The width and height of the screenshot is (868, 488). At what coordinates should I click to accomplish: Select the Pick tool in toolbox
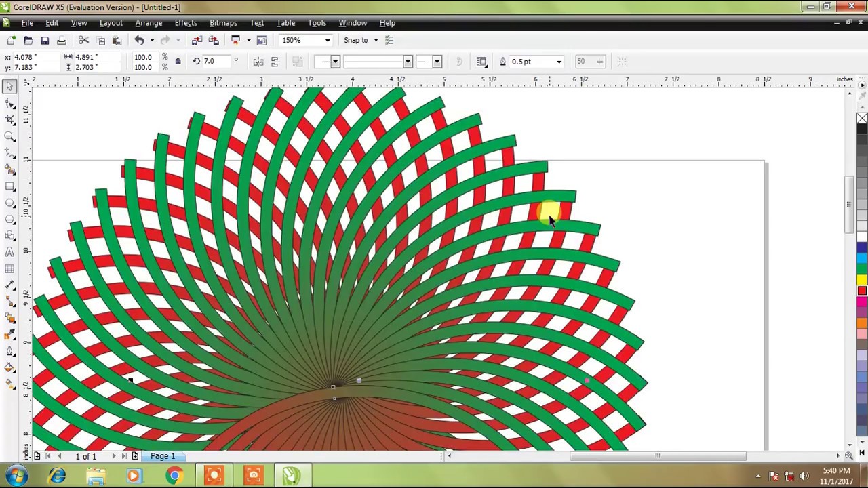pos(9,86)
